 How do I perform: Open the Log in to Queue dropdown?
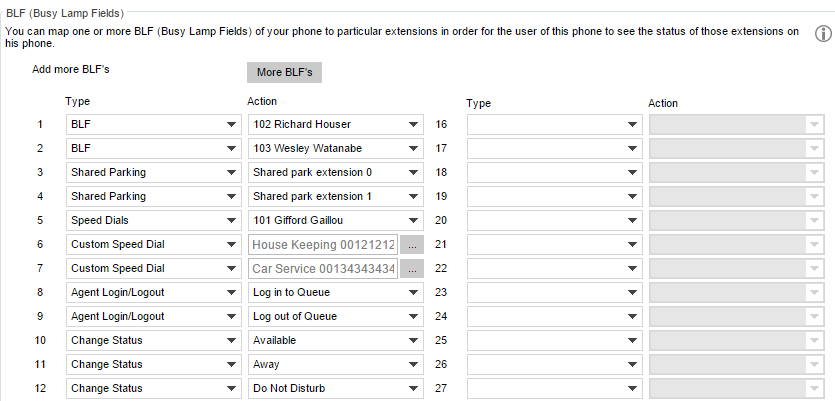(x=336, y=292)
